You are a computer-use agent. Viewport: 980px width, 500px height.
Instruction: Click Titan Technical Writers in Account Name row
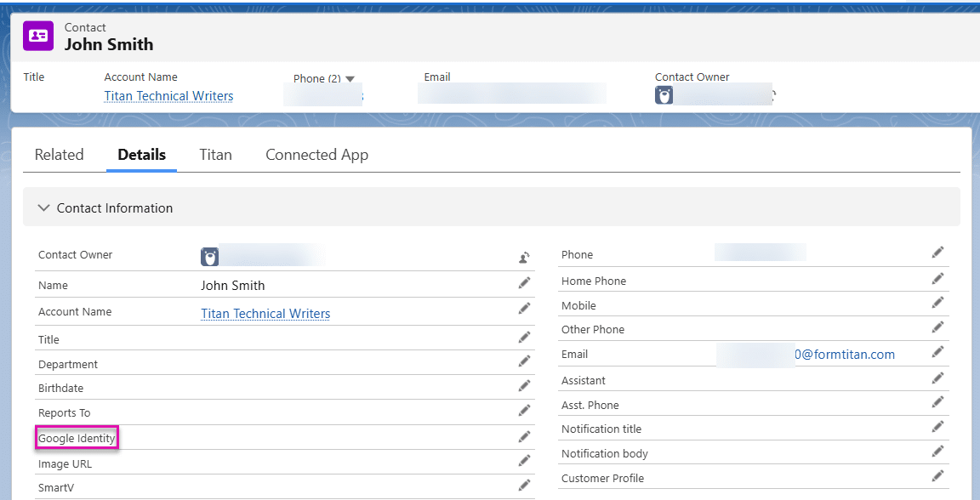(x=265, y=314)
